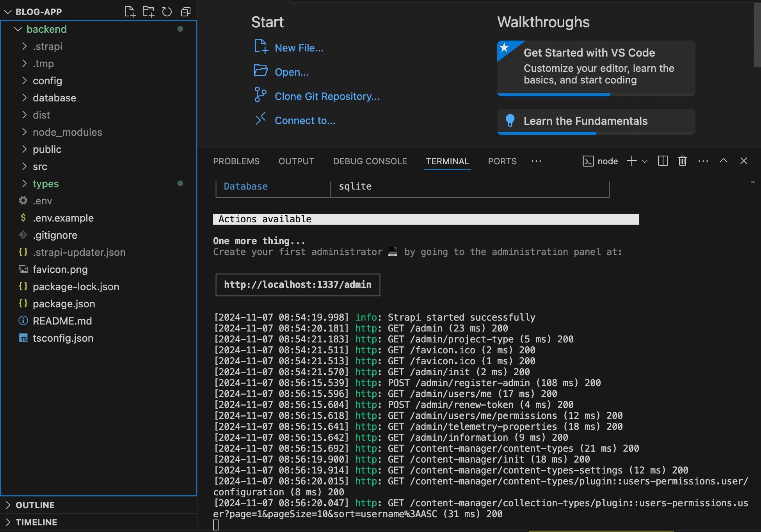Image resolution: width=761 pixels, height=532 pixels.
Task: Maximize the panel with the up chevron
Action: click(x=724, y=161)
